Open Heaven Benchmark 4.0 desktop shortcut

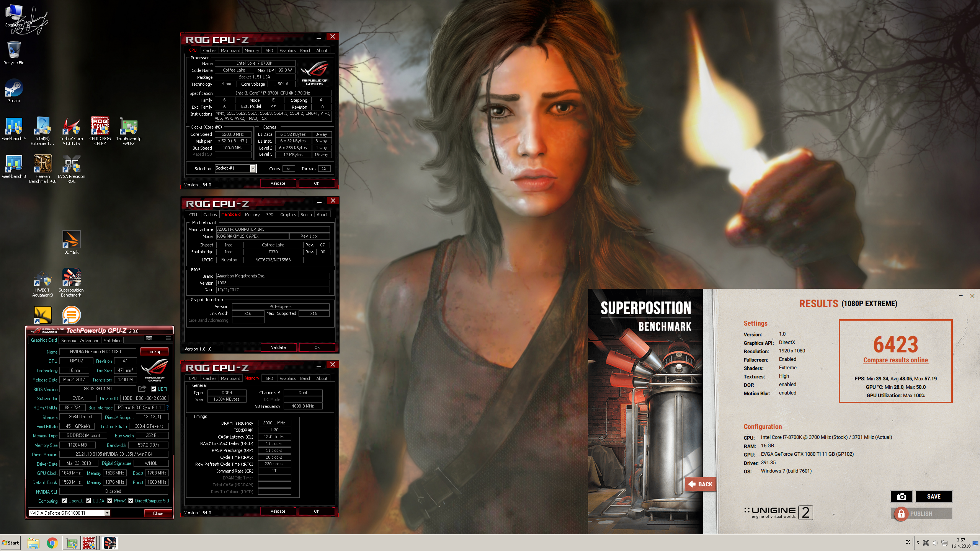click(42, 169)
